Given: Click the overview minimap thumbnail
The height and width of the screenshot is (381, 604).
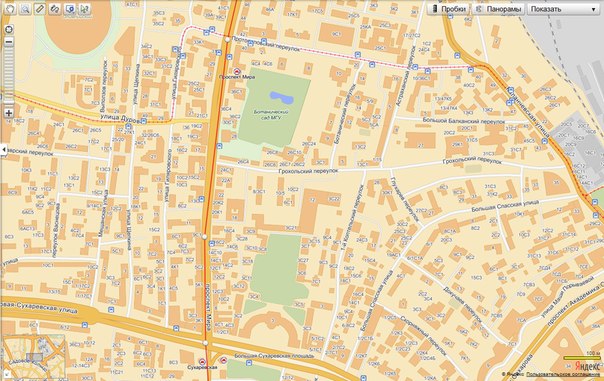Looking at the screenshot, I should click(34, 356).
